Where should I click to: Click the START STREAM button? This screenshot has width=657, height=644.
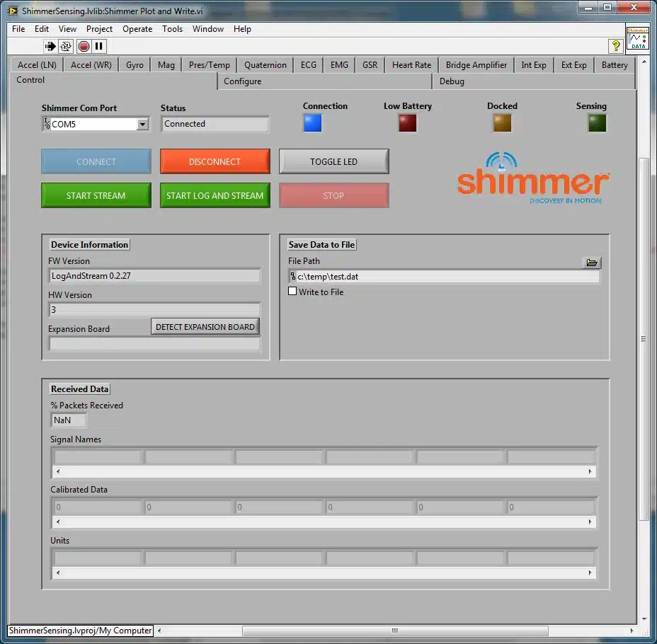pyautogui.click(x=96, y=195)
